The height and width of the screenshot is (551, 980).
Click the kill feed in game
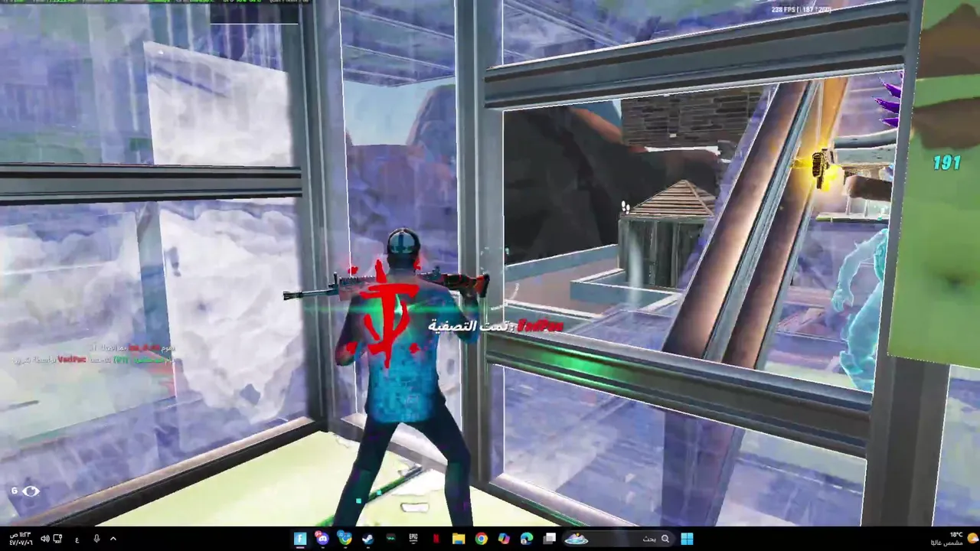coord(93,354)
